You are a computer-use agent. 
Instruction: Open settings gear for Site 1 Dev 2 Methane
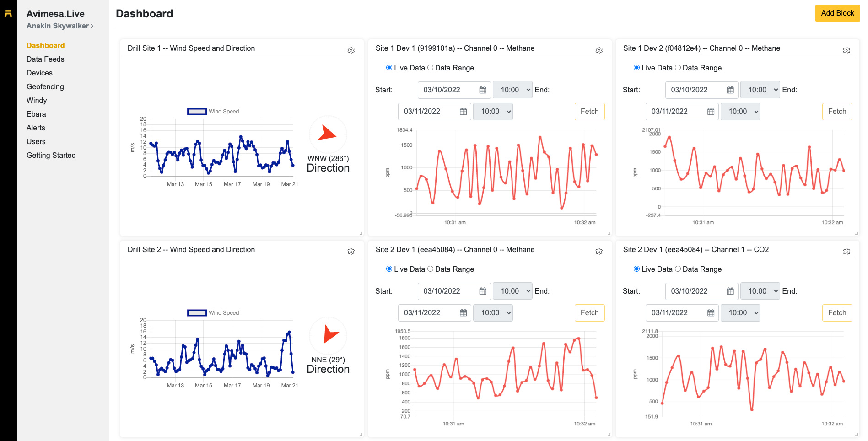pyautogui.click(x=846, y=50)
